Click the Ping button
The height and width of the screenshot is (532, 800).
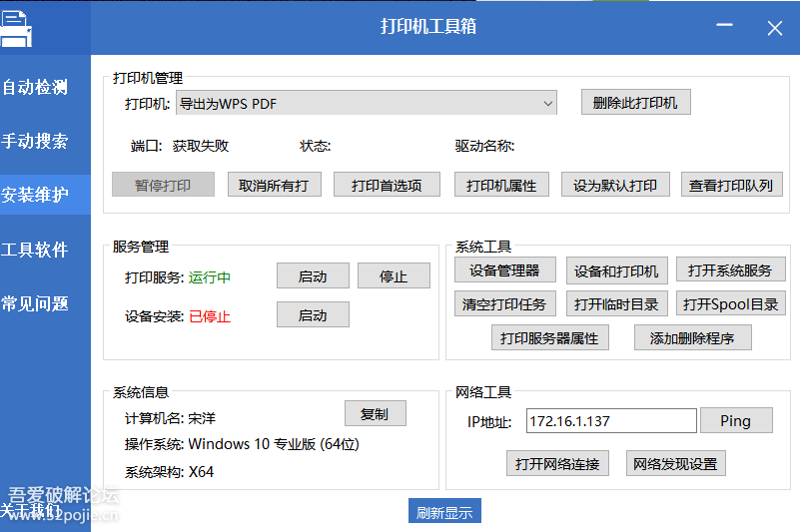point(736,420)
